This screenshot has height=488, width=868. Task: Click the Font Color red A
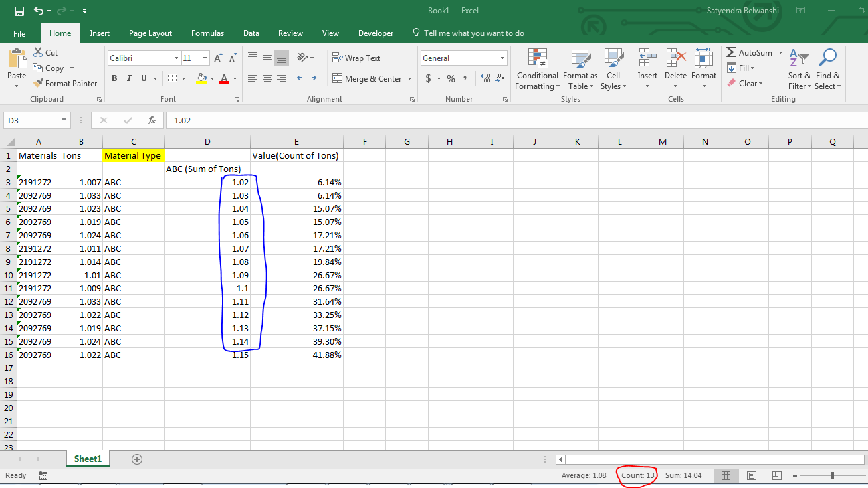tap(223, 78)
